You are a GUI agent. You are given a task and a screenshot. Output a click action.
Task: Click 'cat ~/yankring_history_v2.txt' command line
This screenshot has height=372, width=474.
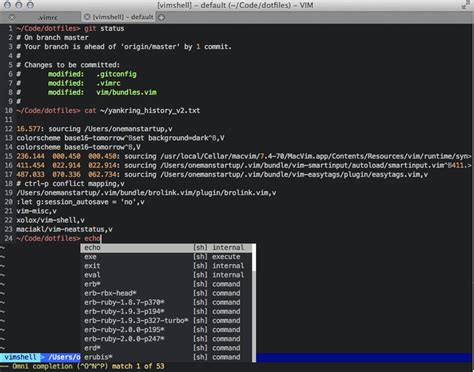pos(142,111)
